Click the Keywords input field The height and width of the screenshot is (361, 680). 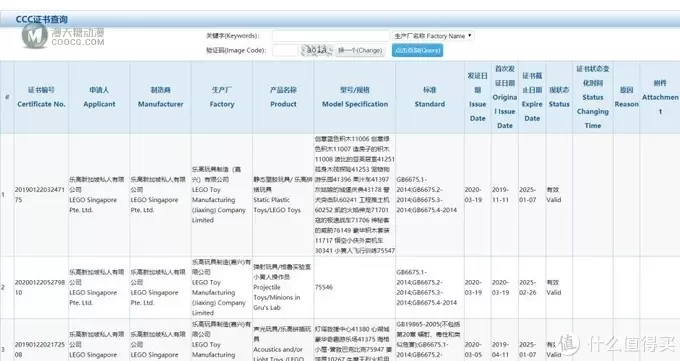330,36
